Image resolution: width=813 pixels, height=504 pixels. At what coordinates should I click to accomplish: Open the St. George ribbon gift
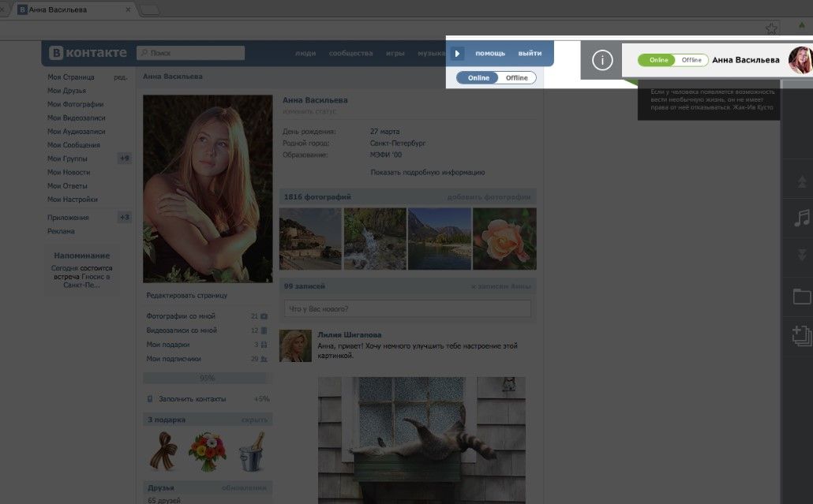pyautogui.click(x=164, y=450)
